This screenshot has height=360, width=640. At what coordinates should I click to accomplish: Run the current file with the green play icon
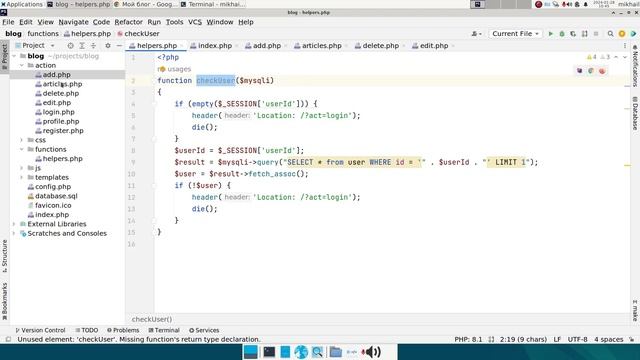pyautogui.click(x=550, y=34)
